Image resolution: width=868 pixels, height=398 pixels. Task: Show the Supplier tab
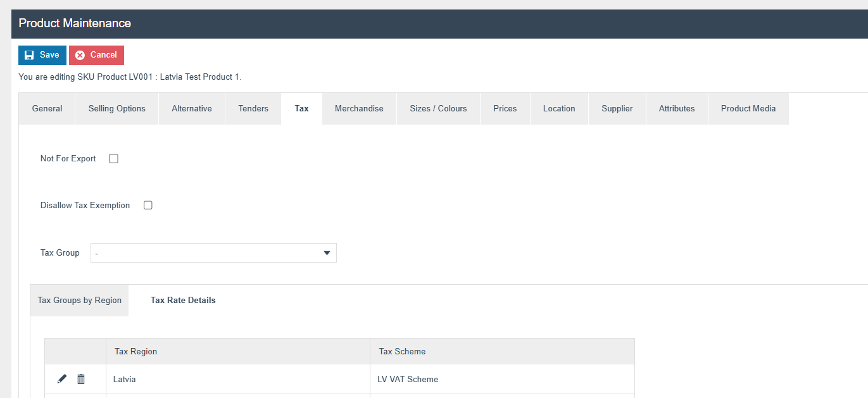click(617, 109)
